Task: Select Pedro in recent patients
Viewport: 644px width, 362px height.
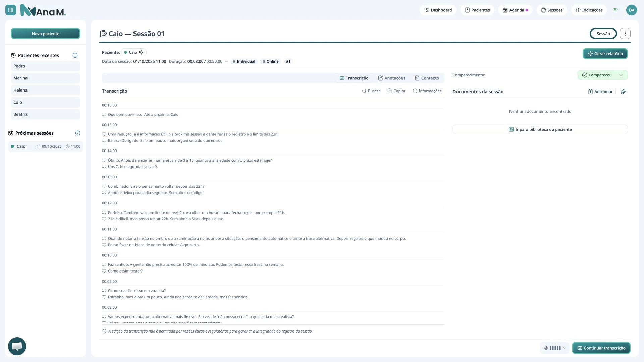Action: [46, 66]
